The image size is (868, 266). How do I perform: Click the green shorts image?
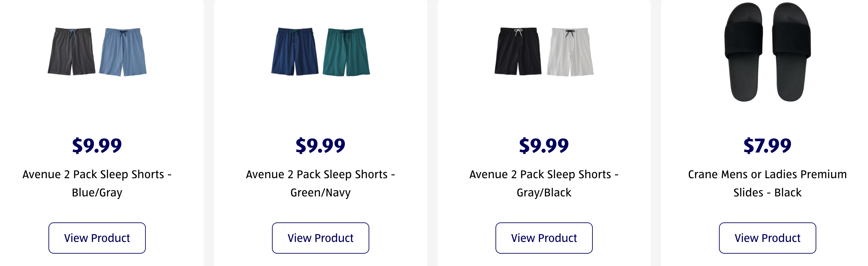(x=346, y=52)
